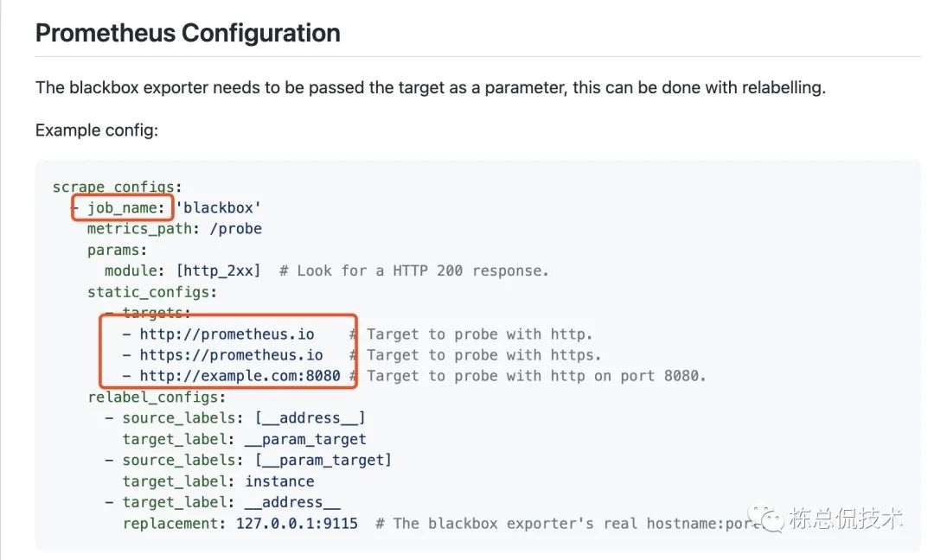Viewport: 934px width, 560px height.
Task: Click the http://prometheus.io target URL
Action: [x=240, y=334]
